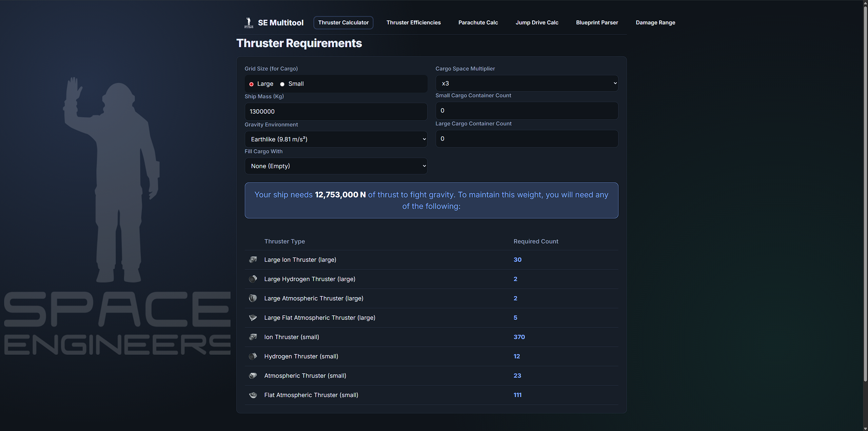Viewport: 868px width, 431px height.
Task: Select the Small grid size option
Action: (282, 84)
